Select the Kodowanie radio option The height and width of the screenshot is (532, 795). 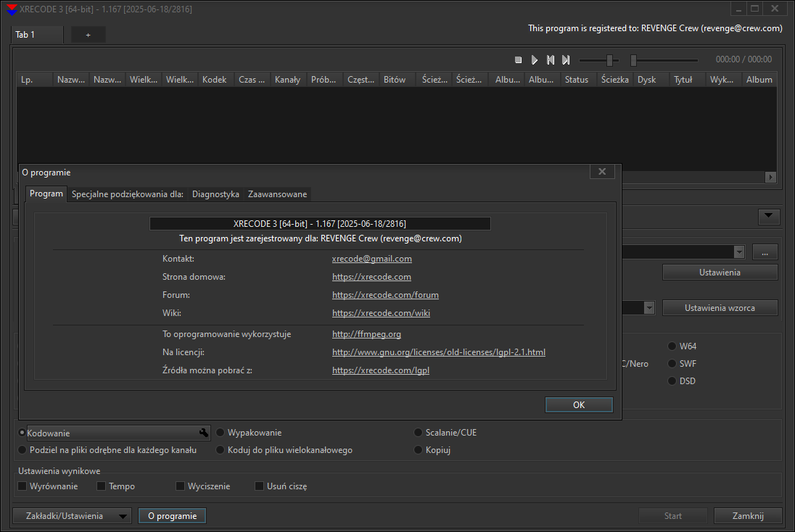22,433
